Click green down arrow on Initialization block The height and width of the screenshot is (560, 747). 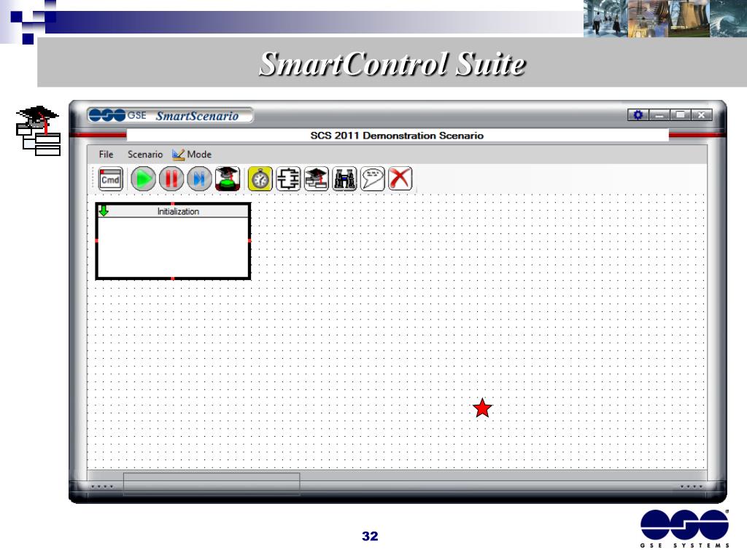click(x=104, y=211)
